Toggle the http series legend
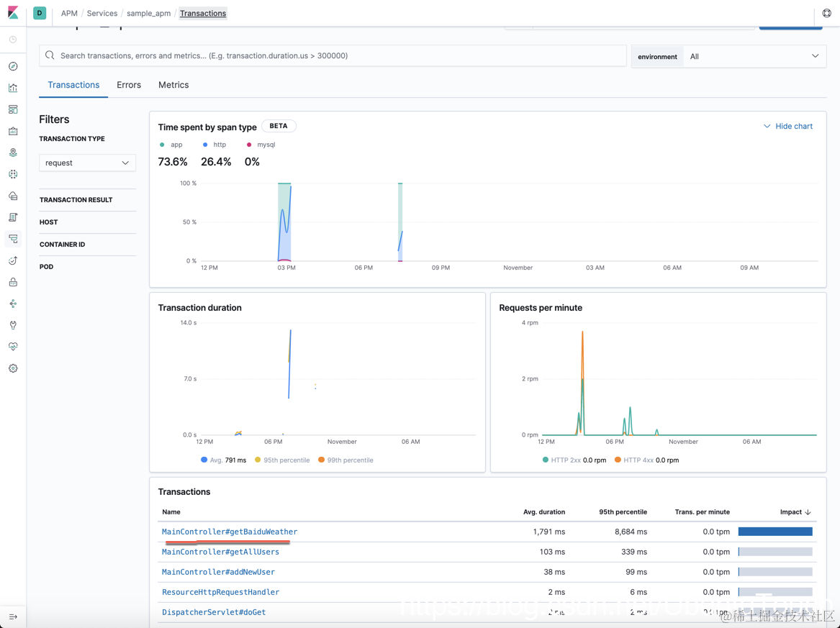The height and width of the screenshot is (628, 840). click(214, 145)
